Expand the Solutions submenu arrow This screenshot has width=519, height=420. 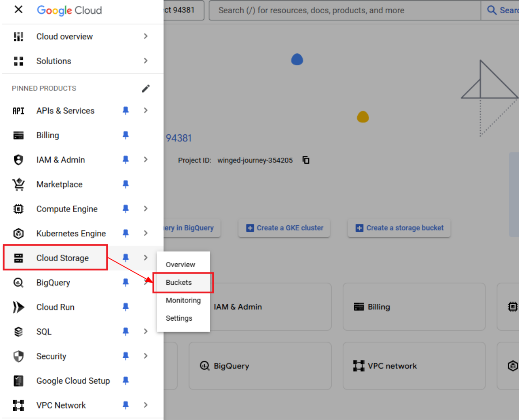(x=146, y=61)
